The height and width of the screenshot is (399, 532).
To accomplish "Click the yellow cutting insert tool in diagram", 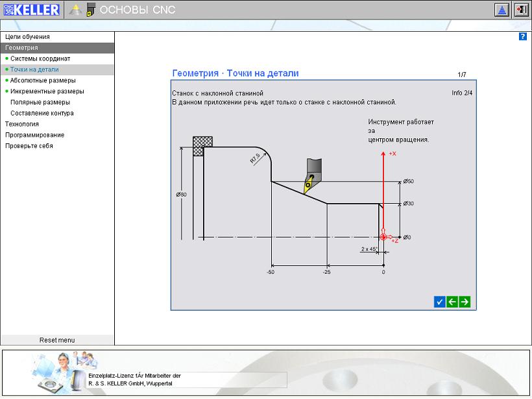I will click(308, 184).
